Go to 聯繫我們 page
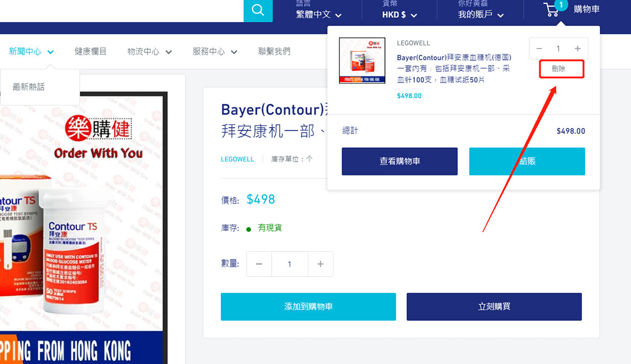 274,51
